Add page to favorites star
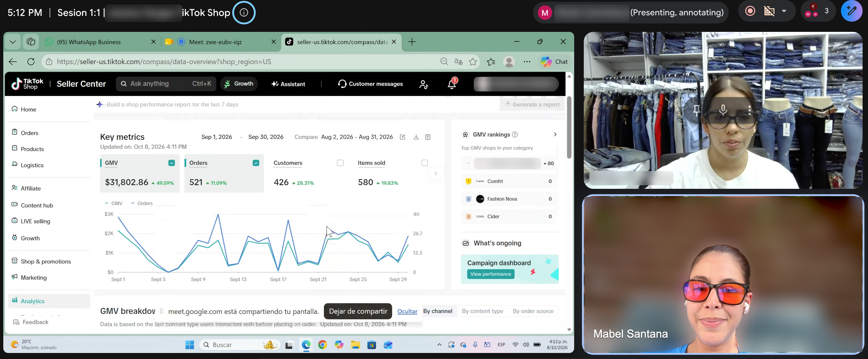 click(x=473, y=62)
